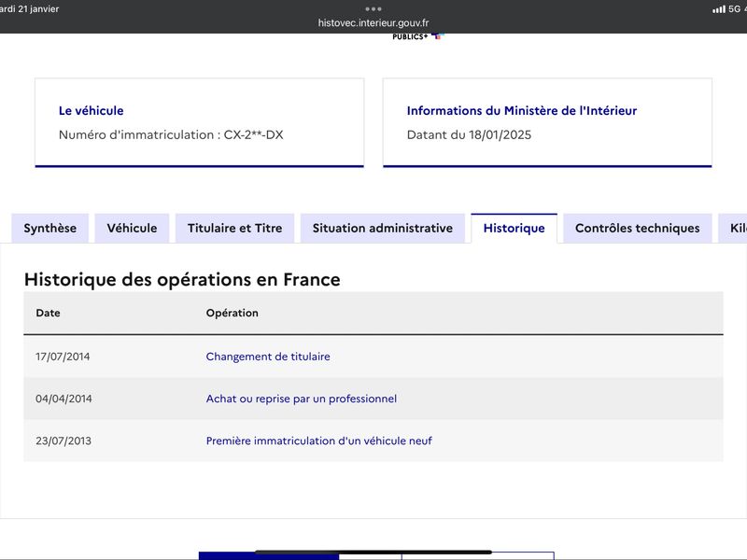The height and width of the screenshot is (560, 747).
Task: Open the Titulaire et Titre tab
Action: [235, 228]
